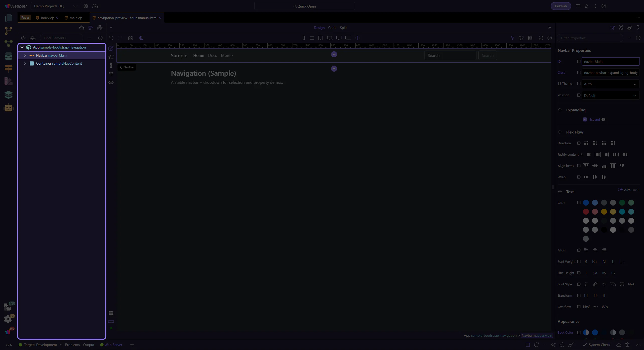Click the project settings gear icon
The height and width of the screenshot is (350, 644).
(x=86, y=6)
